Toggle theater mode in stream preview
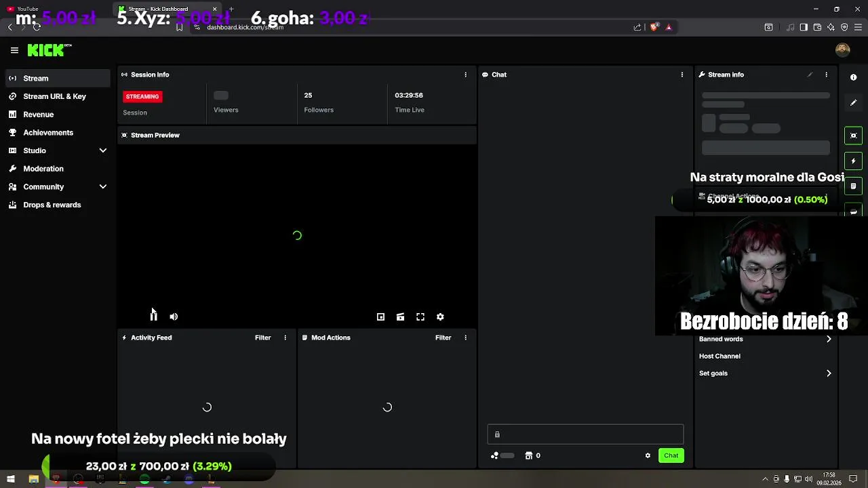Viewport: 868px width, 488px height. 401,317
